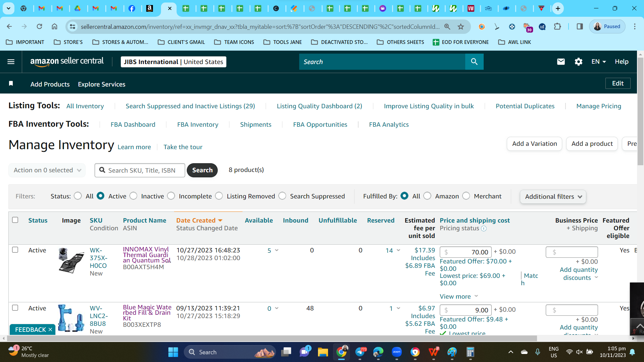Reload the page with browser refresh icon
The image size is (644, 362).
click(39, 26)
